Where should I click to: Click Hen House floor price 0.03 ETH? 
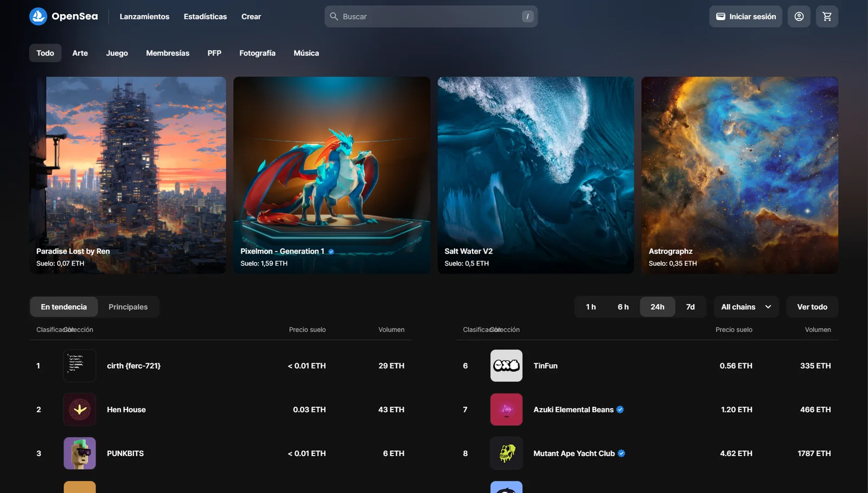310,409
